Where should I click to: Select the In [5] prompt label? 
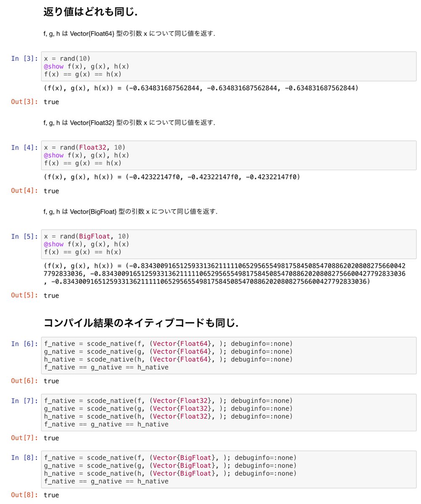pyautogui.click(x=24, y=236)
